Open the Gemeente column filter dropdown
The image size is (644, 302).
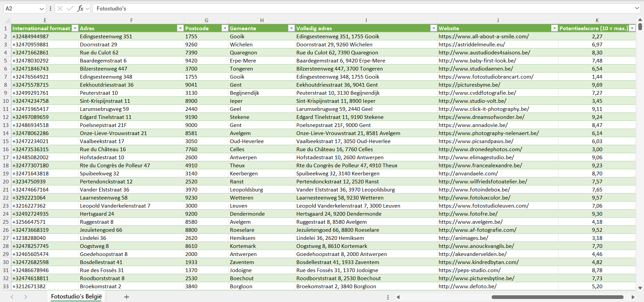point(291,28)
